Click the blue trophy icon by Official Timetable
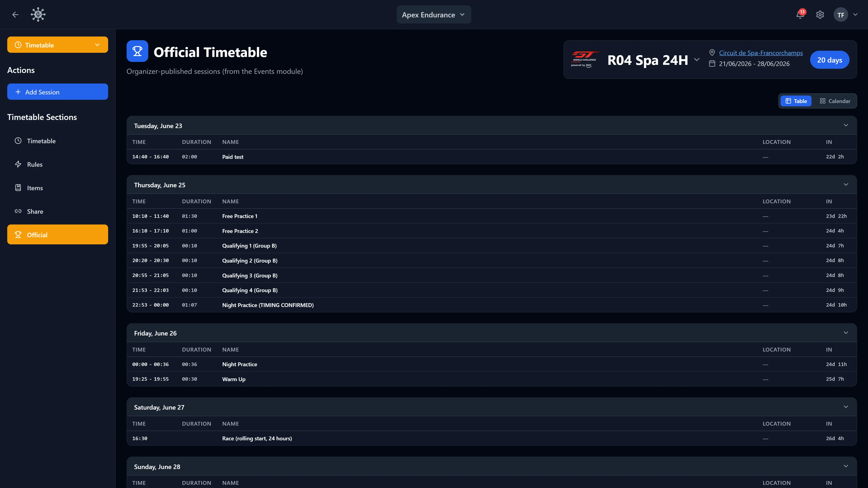 click(137, 51)
